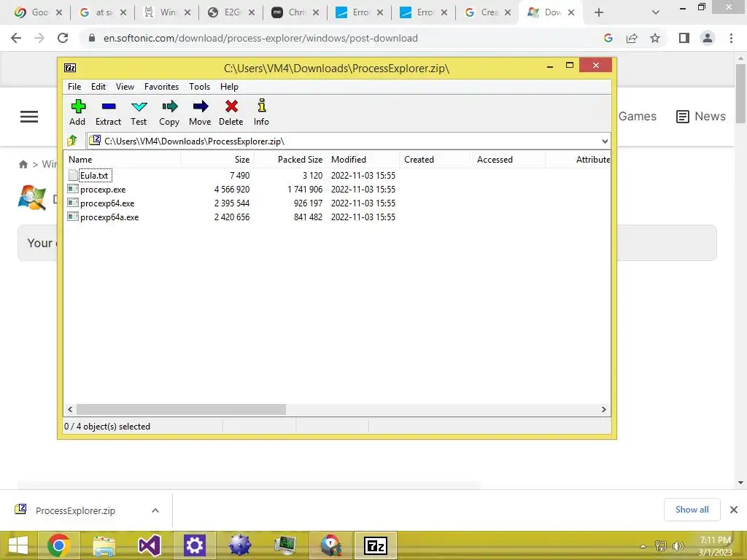Click the 7z logo icon in the title bar
Image resolution: width=747 pixels, height=560 pixels.
coord(70,68)
